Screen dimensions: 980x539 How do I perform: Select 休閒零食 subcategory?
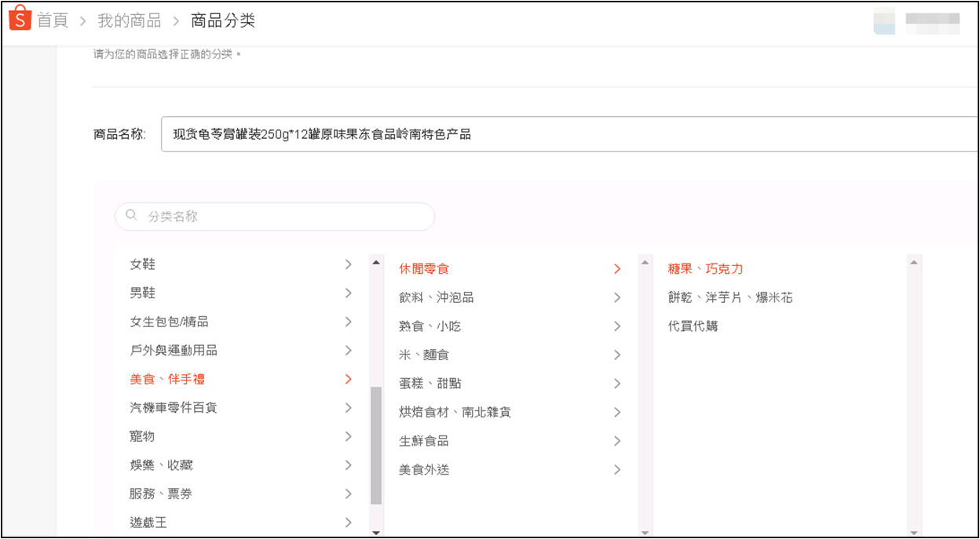point(424,269)
